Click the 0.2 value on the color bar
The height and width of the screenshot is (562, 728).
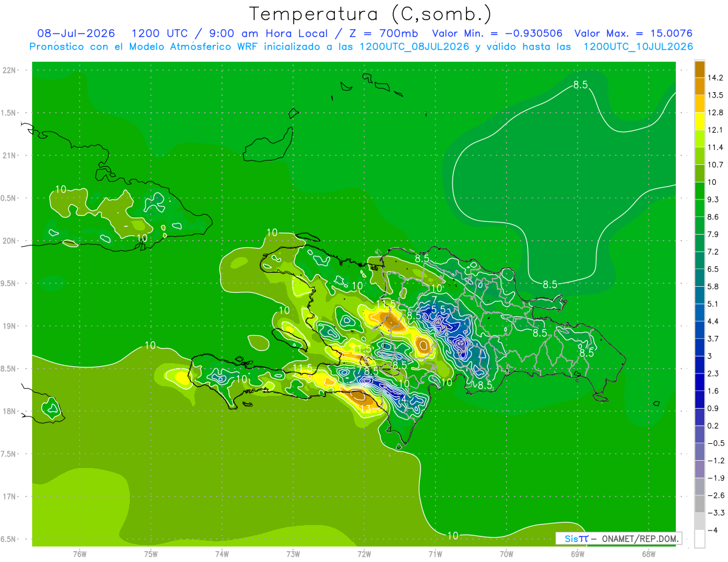(x=713, y=426)
